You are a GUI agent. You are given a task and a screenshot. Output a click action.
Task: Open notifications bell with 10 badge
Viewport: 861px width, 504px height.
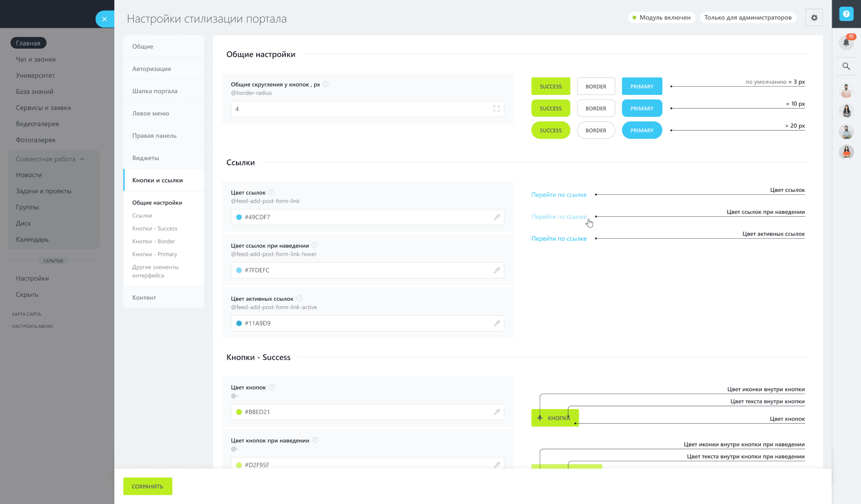click(x=846, y=42)
